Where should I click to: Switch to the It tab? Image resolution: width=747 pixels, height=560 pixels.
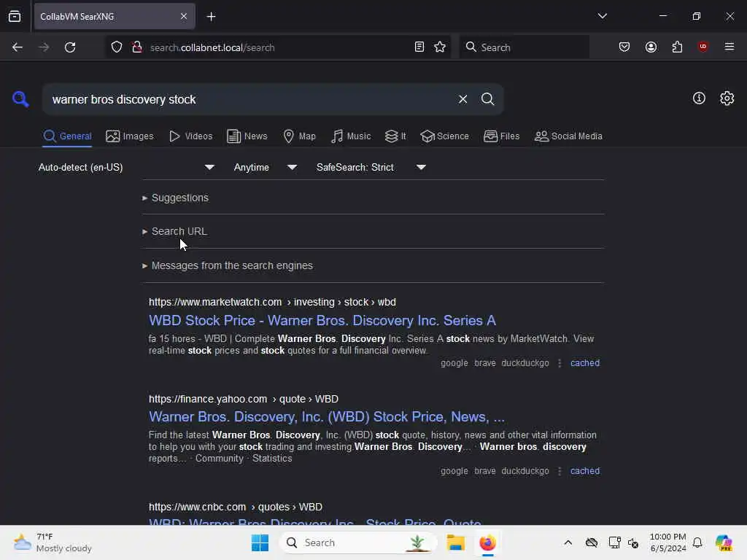tap(395, 136)
